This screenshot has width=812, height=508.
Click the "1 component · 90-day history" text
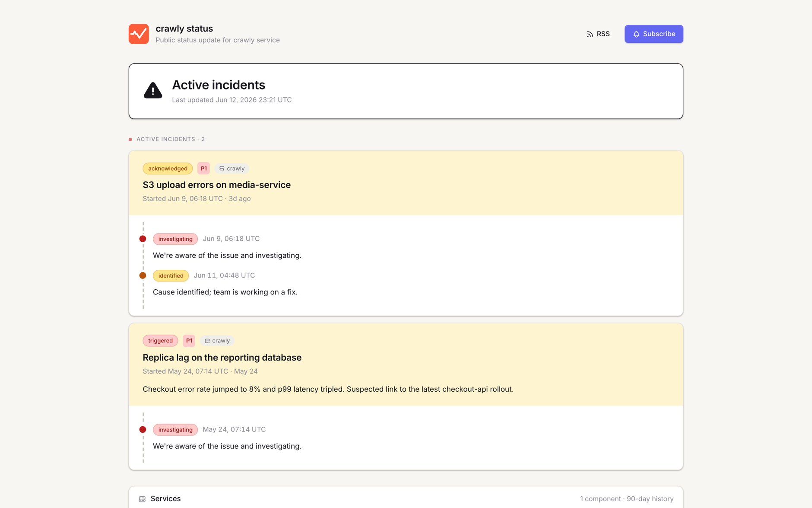pos(627,499)
